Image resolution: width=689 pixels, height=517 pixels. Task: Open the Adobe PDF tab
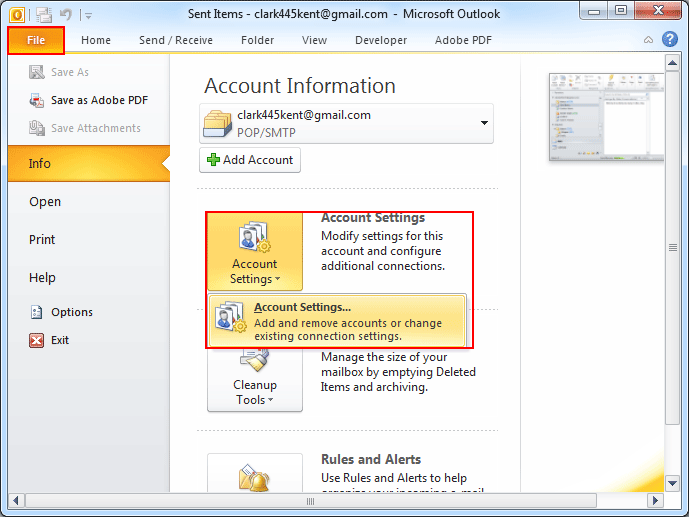463,40
